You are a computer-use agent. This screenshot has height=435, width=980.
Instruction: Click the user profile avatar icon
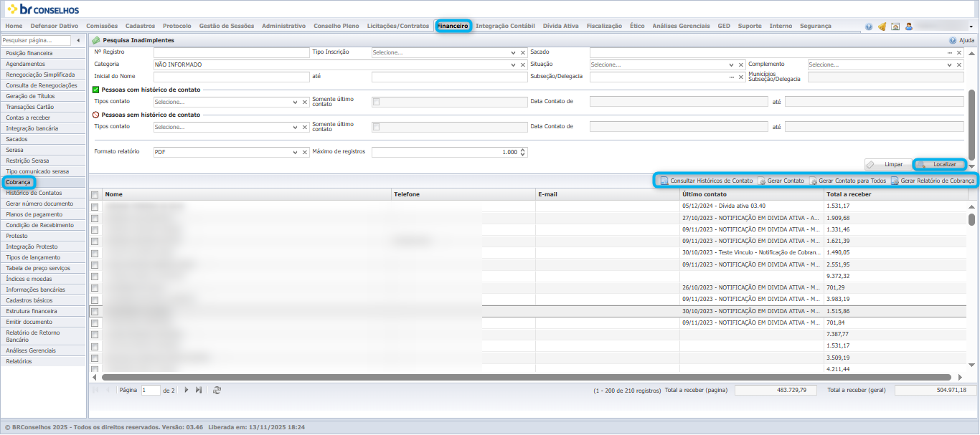pyautogui.click(x=909, y=27)
